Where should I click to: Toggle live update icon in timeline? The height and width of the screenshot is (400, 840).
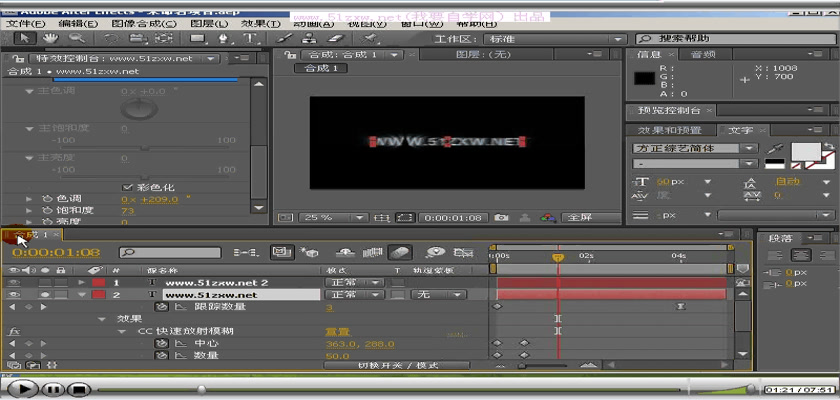pos(282,252)
